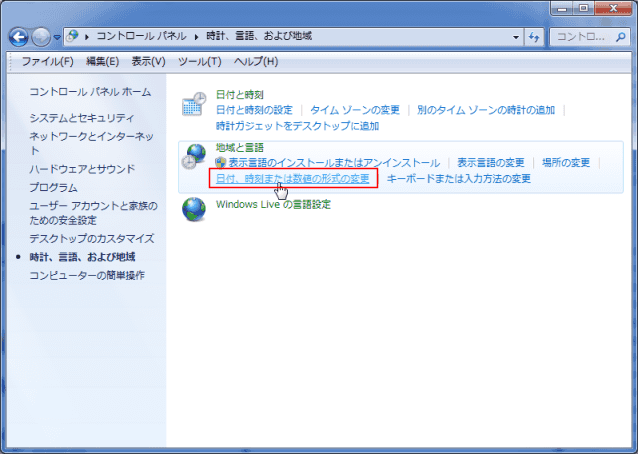Open the 地域と言語 heading
This screenshot has width=638, height=454.
pos(240,147)
